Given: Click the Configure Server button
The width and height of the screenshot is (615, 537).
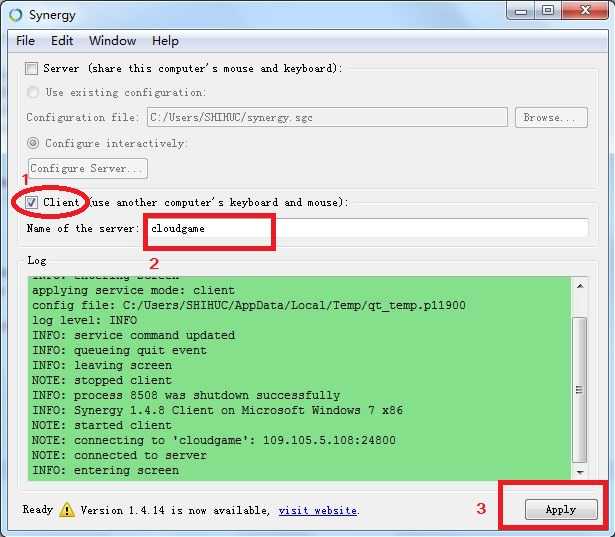Looking at the screenshot, I should 88,168.
